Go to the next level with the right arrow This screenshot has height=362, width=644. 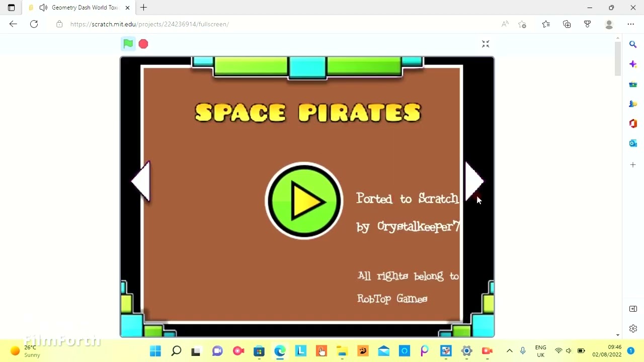474,182
